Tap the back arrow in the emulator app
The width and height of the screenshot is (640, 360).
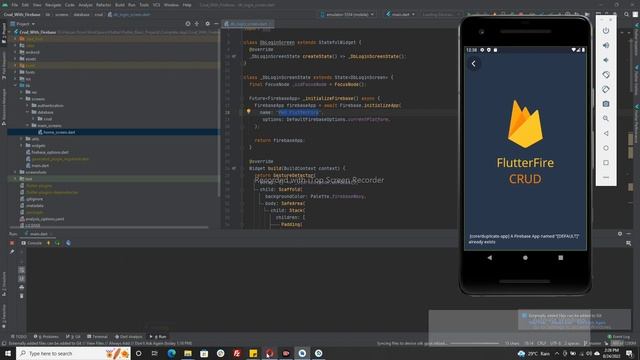[x=473, y=64]
